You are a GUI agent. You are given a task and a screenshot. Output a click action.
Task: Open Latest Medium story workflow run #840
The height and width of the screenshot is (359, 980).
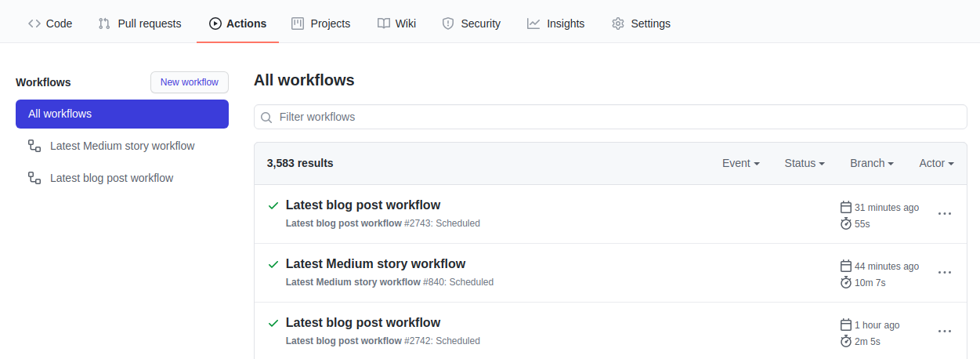pos(375,264)
